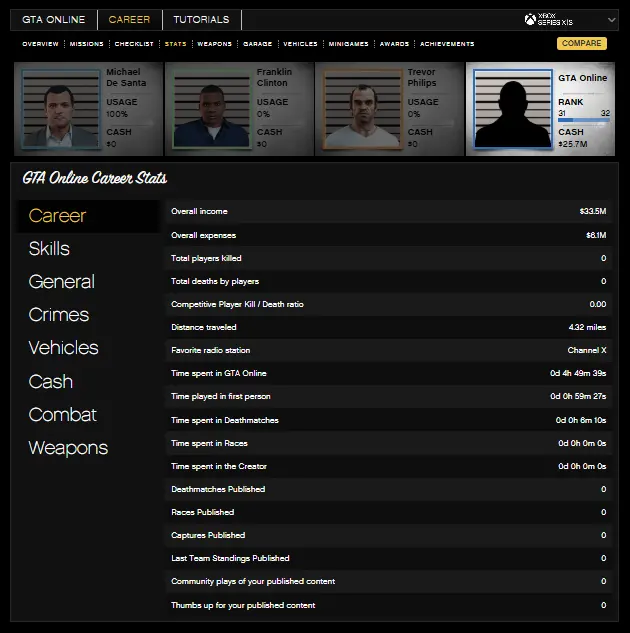Open the Vehicles sub-menu in top navigation
Image resolution: width=630 pixels, height=633 pixels.
tap(300, 44)
